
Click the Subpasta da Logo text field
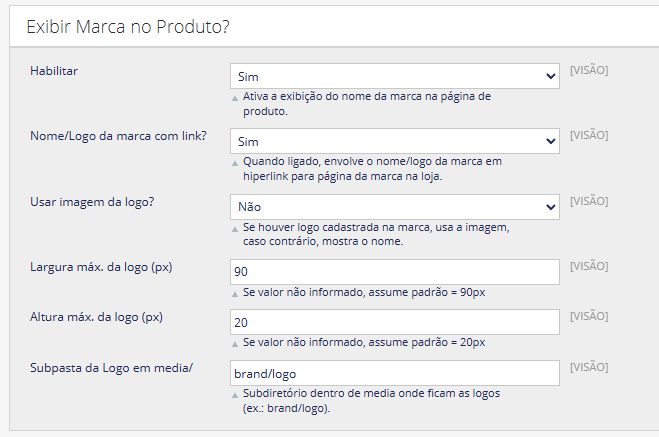[x=394, y=372]
